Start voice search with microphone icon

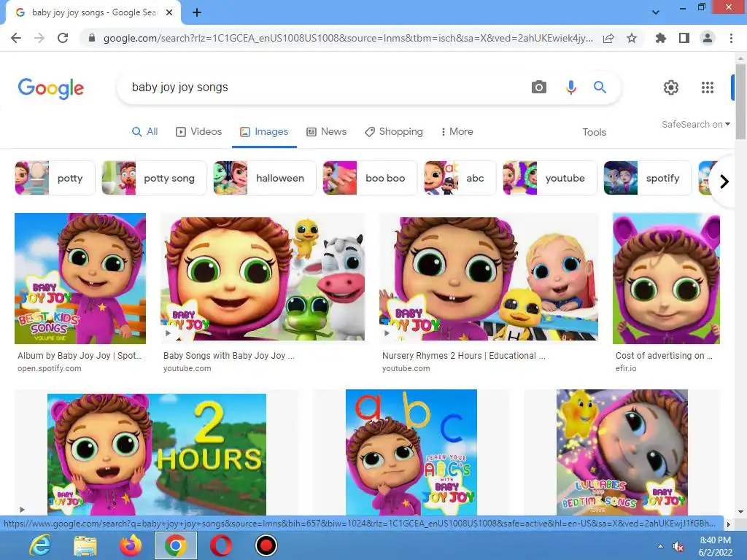(x=570, y=87)
